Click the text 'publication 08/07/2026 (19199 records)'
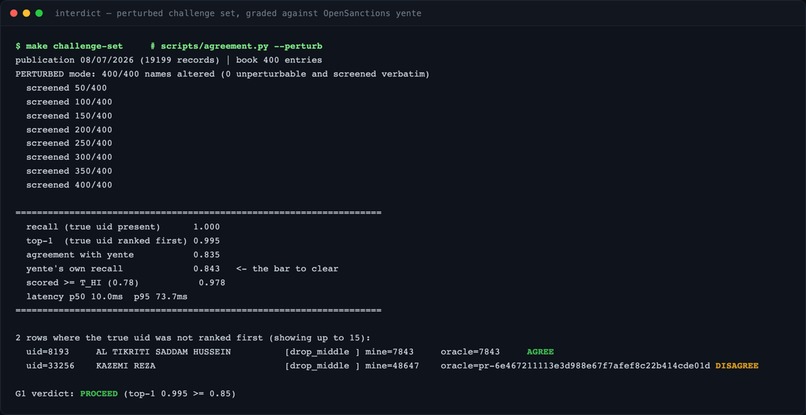 [x=118, y=60]
